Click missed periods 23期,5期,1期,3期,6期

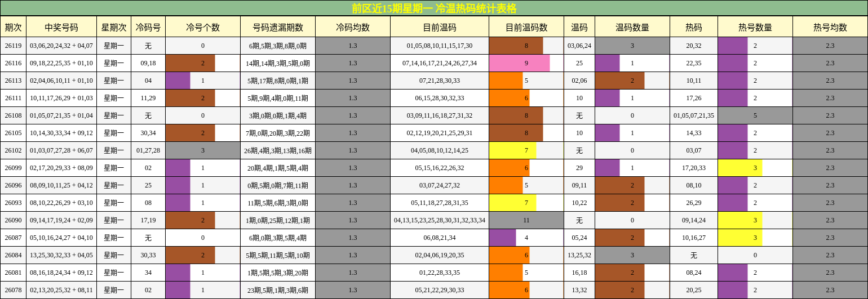pos(278,290)
